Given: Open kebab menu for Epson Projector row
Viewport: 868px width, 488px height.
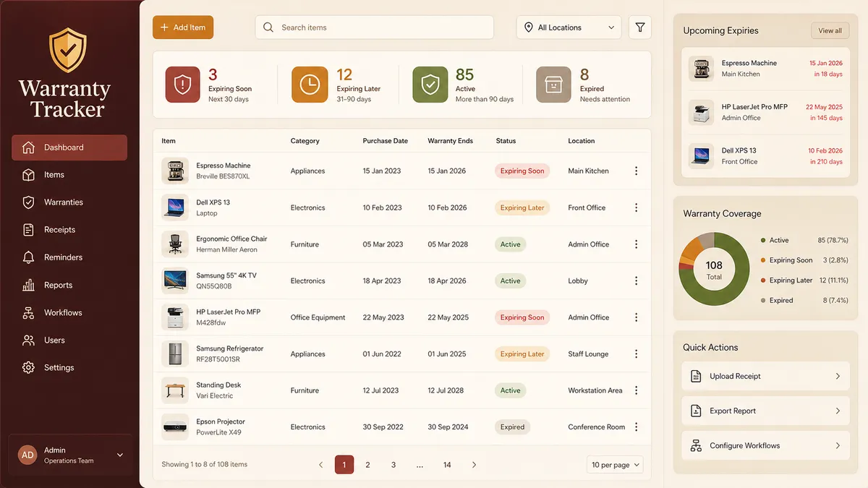Looking at the screenshot, I should pyautogui.click(x=637, y=427).
